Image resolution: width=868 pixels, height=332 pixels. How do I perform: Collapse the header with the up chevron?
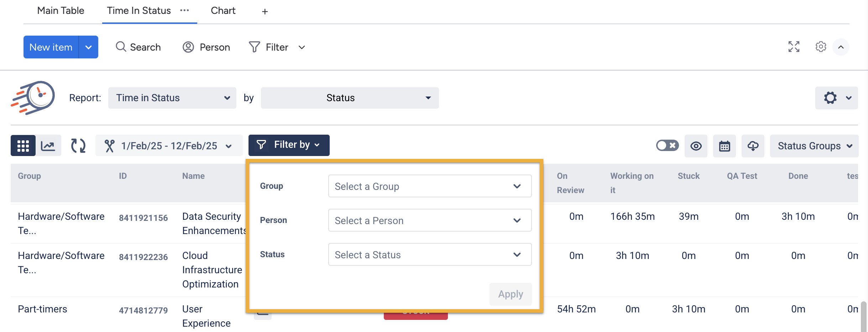[841, 47]
